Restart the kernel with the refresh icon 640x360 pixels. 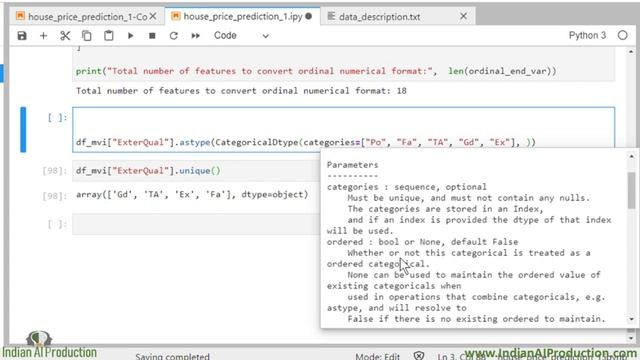coord(173,36)
